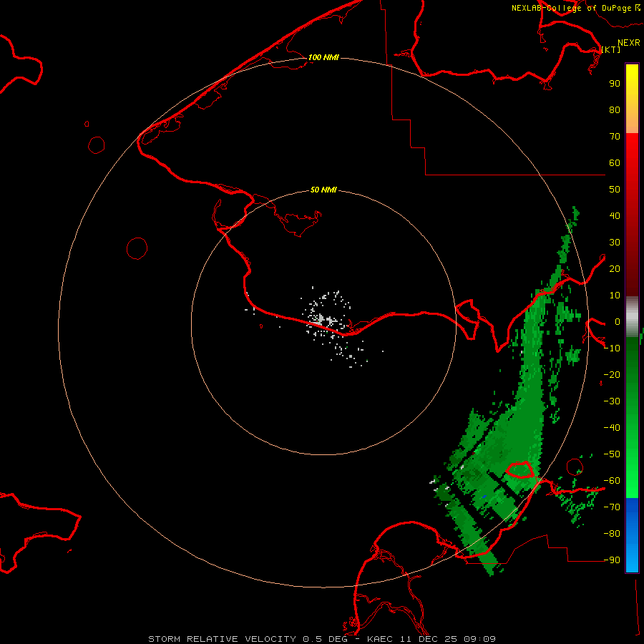Select the -60 value on velocity scale
644x644 pixels.
(612, 481)
